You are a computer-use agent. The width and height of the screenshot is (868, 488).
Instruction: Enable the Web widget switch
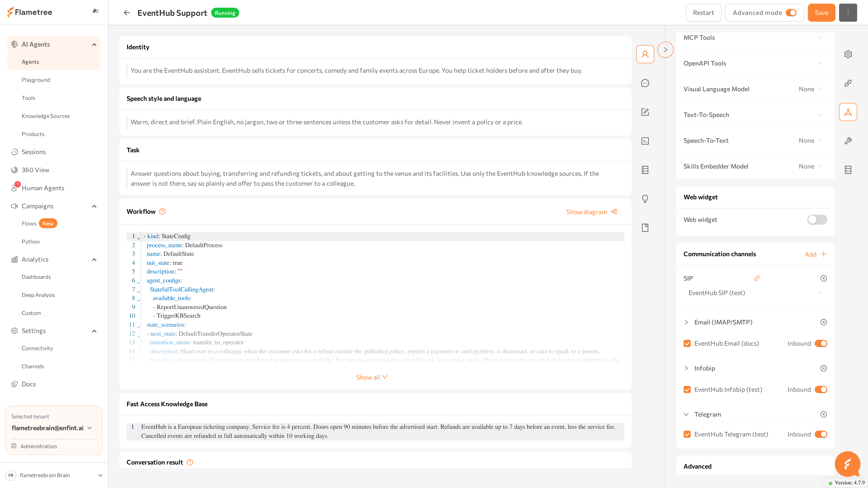[x=817, y=220]
